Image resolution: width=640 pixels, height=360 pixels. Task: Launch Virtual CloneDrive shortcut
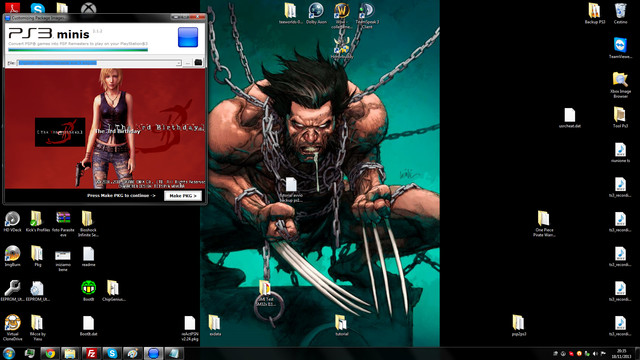[x=12, y=327]
